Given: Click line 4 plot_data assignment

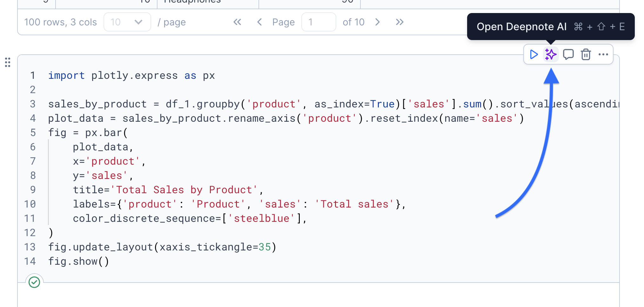Looking at the screenshot, I should click(286, 118).
